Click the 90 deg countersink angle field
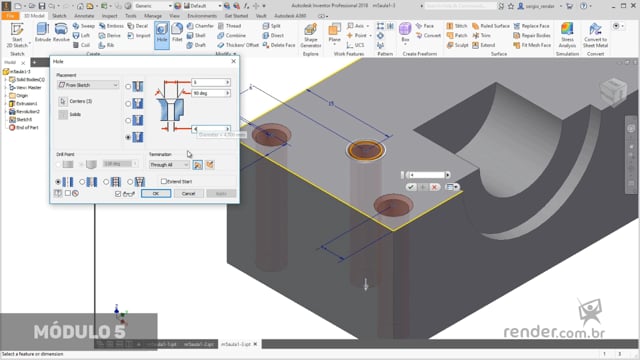The width and height of the screenshot is (640, 360). pyautogui.click(x=211, y=93)
